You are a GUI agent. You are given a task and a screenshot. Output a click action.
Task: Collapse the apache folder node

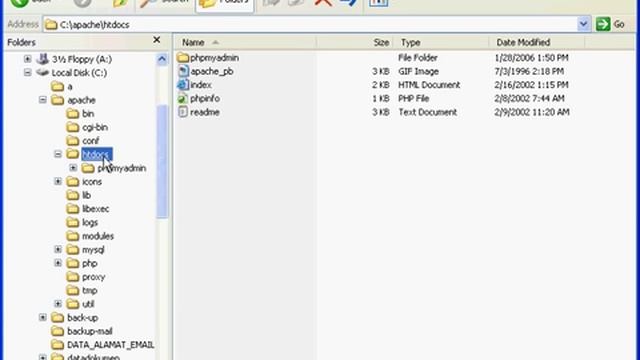[x=42, y=100]
